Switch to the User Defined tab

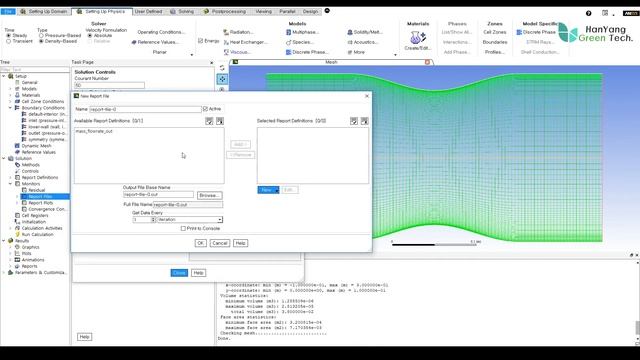coord(148,11)
